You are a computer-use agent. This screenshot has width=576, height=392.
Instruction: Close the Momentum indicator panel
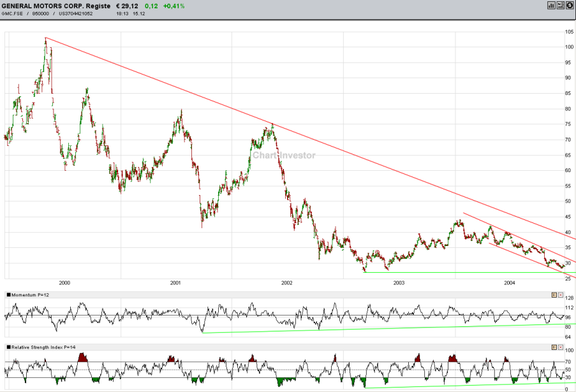click(561, 294)
